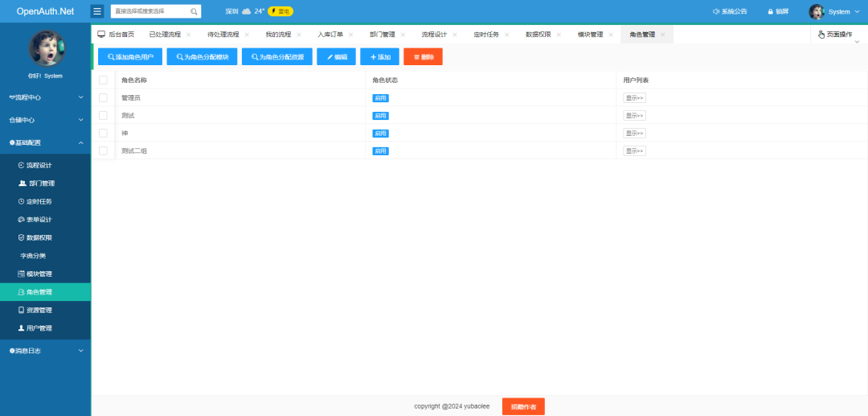Tick the checkbox for the 管理员 role
Image resolution: width=868 pixels, height=416 pixels.
(103, 97)
